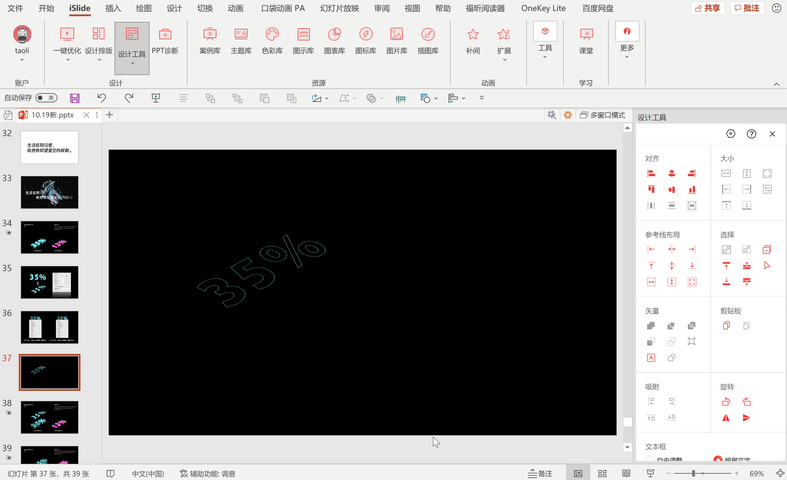
Task: Expand the 设计排版 dropdown
Action: 99,60
